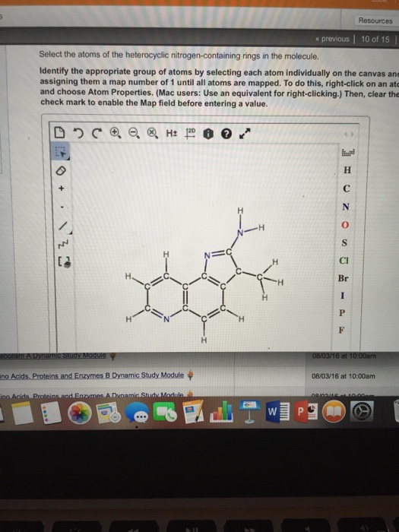Open Microsoft Word from the dock
Image resolution: width=399 pixels, height=532 pixels.
277,412
